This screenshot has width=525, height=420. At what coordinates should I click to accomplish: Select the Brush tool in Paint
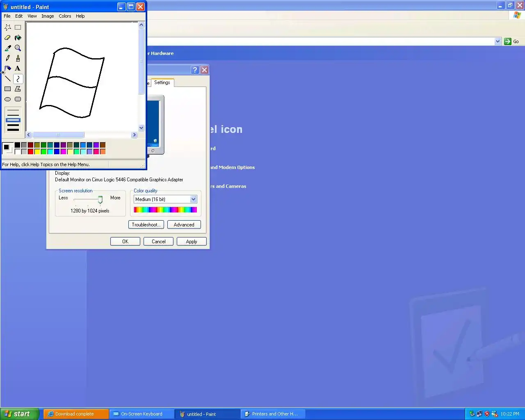click(x=18, y=58)
